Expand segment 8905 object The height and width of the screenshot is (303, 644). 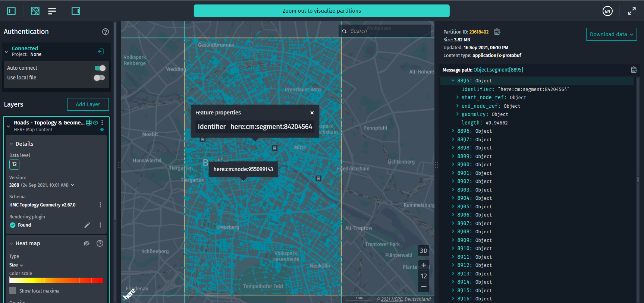[453, 206]
